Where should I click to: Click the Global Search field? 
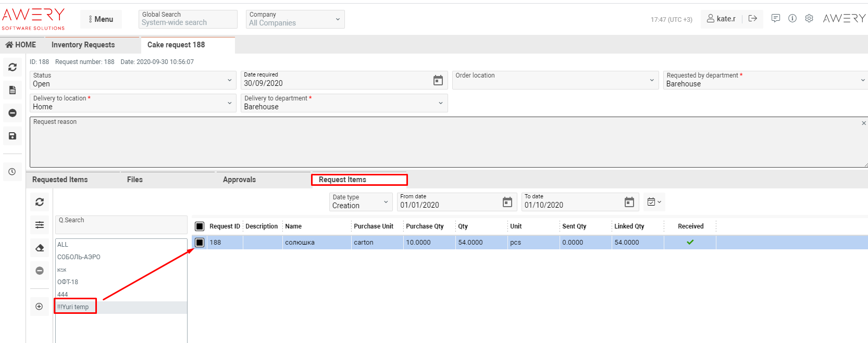[x=188, y=19]
